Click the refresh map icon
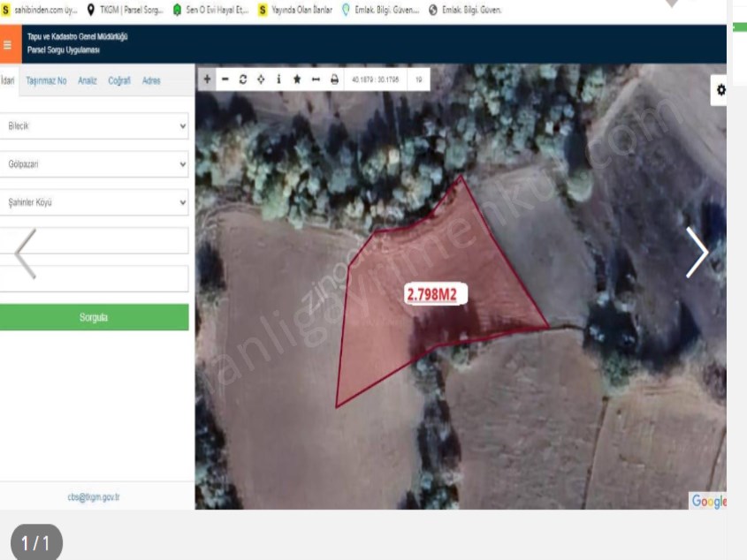The image size is (747, 560). pyautogui.click(x=242, y=79)
